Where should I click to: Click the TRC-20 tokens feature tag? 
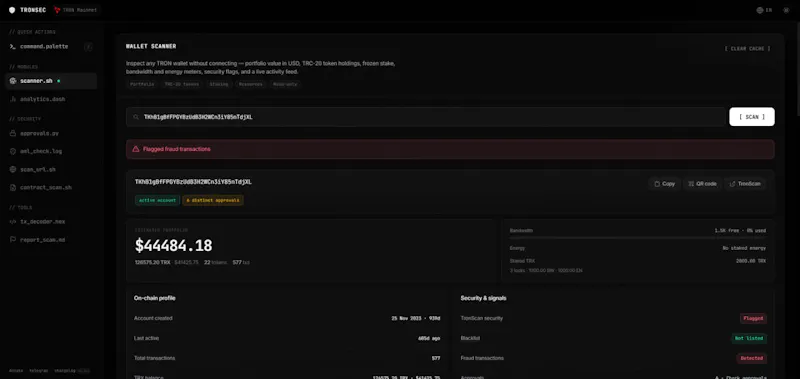tap(181, 84)
